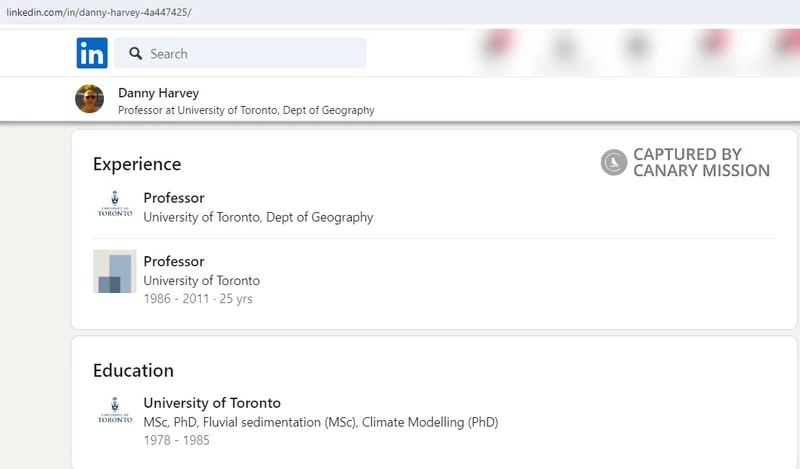Image resolution: width=800 pixels, height=469 pixels.
Task: Open the University of Toronto school link in Education
Action: (x=212, y=403)
